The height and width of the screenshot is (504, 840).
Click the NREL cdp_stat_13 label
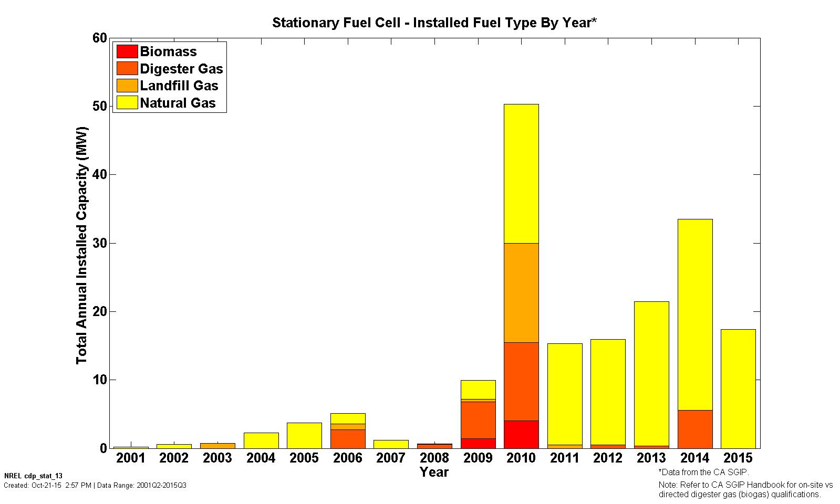(26, 476)
